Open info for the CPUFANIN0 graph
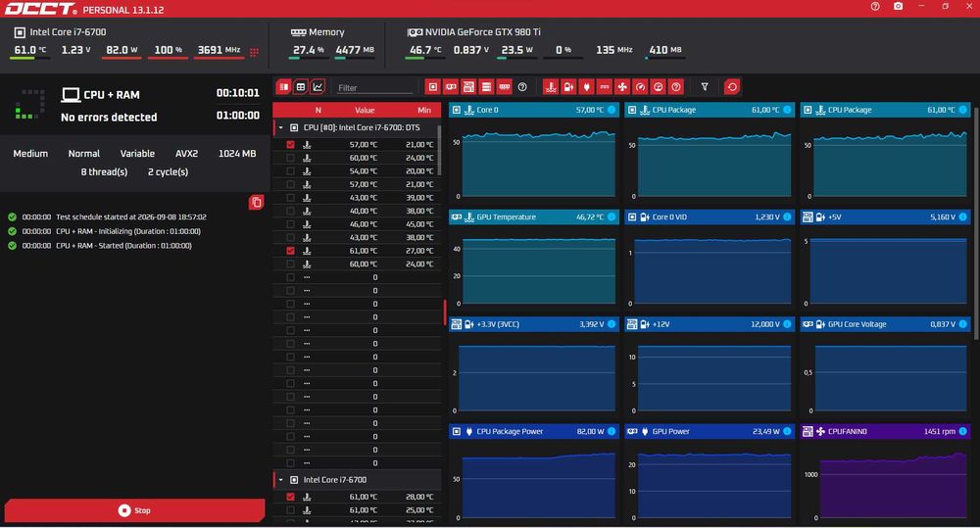The width and height of the screenshot is (980, 528). 962,431
